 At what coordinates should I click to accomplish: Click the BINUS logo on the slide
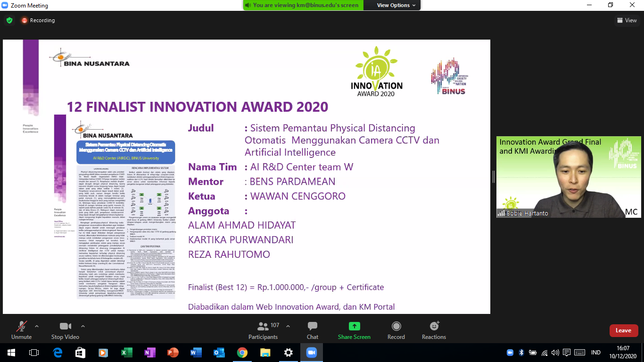pyautogui.click(x=448, y=77)
